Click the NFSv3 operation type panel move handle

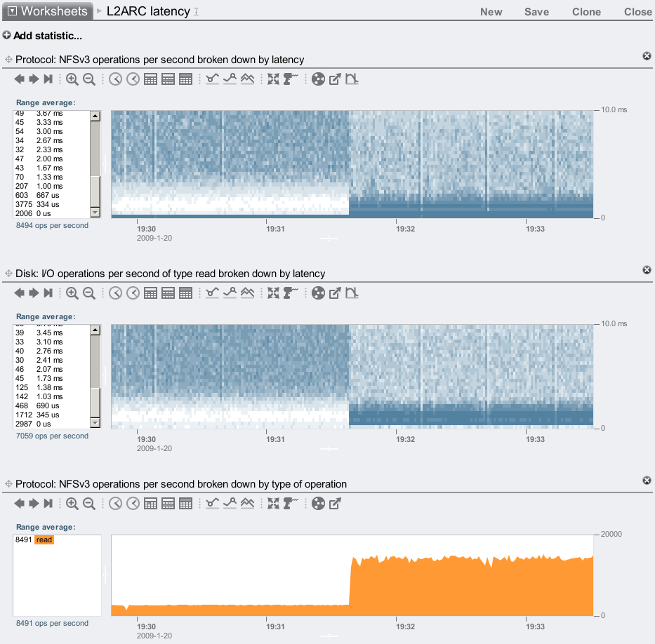[8, 484]
